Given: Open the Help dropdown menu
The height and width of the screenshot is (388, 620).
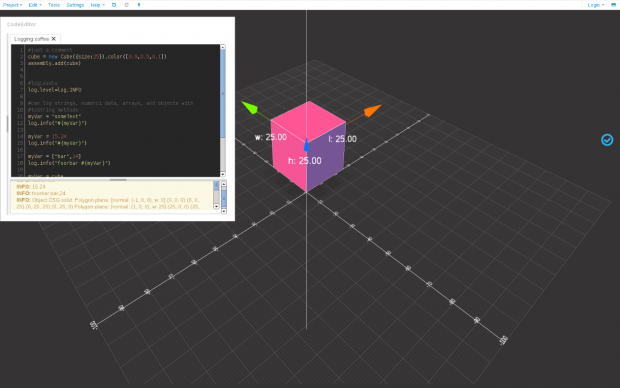Looking at the screenshot, I should click(x=97, y=5).
